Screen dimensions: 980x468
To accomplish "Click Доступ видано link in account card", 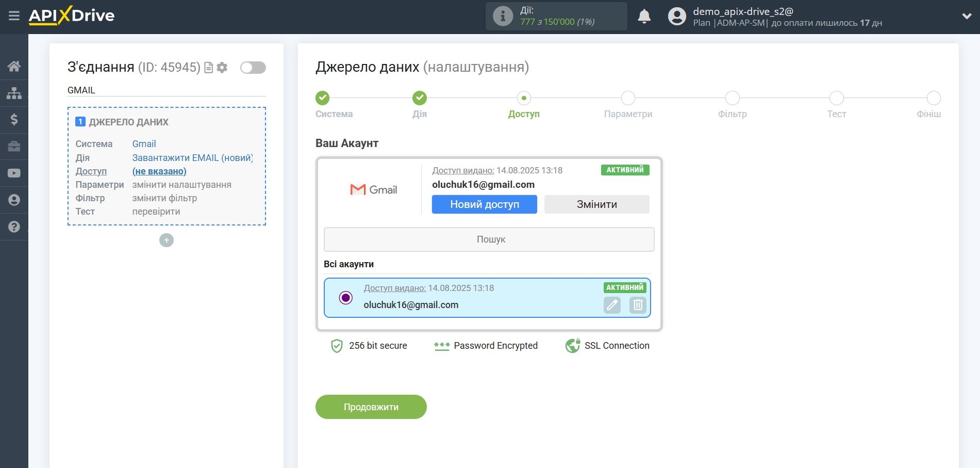I will [463, 170].
